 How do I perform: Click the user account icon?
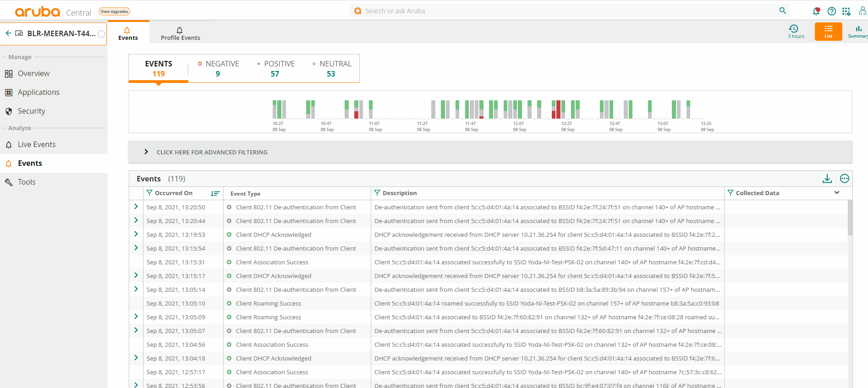click(862, 11)
